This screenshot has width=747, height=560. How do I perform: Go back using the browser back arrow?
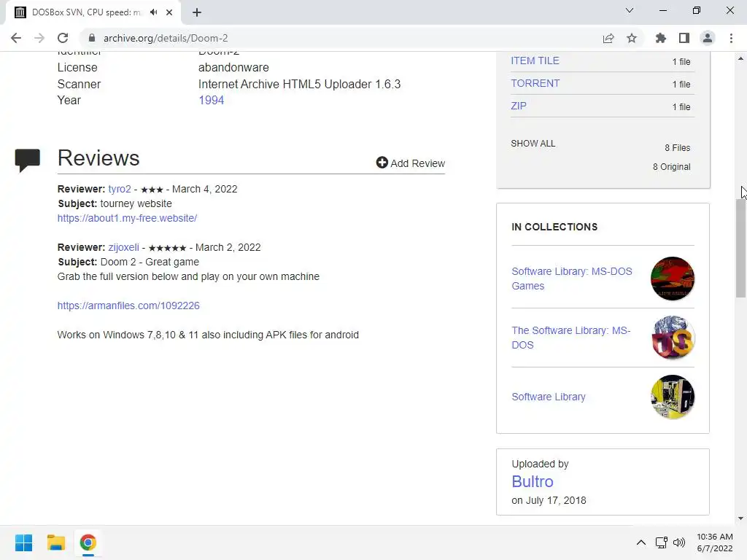click(x=16, y=38)
